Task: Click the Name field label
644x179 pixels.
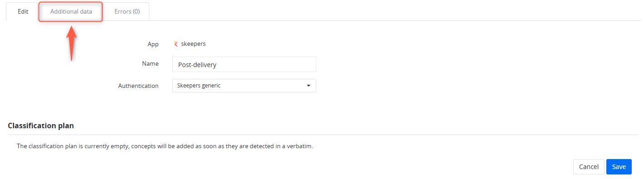Action: point(150,64)
